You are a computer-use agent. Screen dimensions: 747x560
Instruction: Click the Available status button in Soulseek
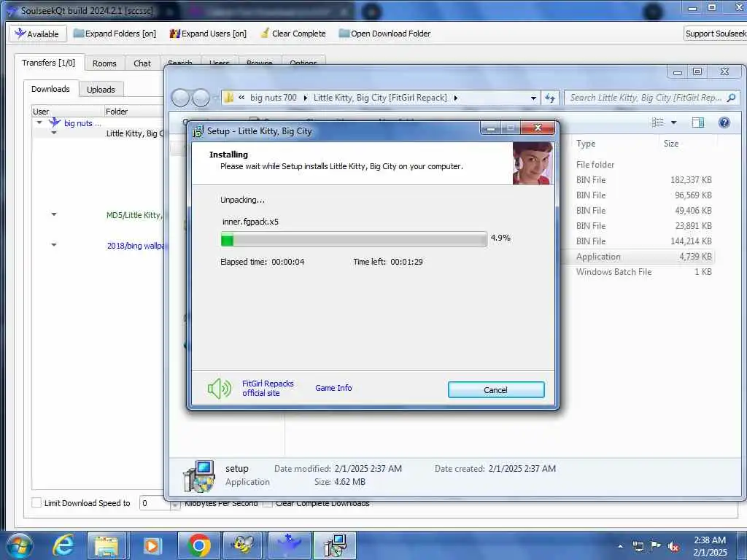click(x=36, y=34)
